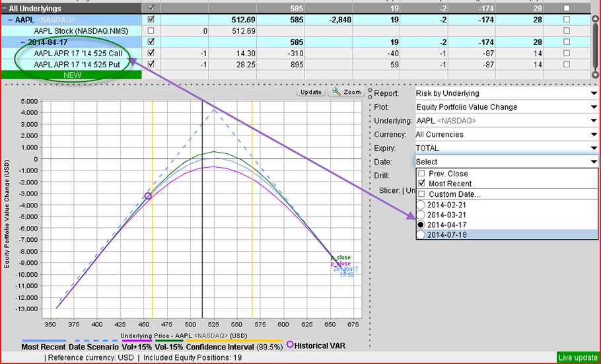Click the 895 value in Put row
The image size is (601, 364).
[x=297, y=65]
